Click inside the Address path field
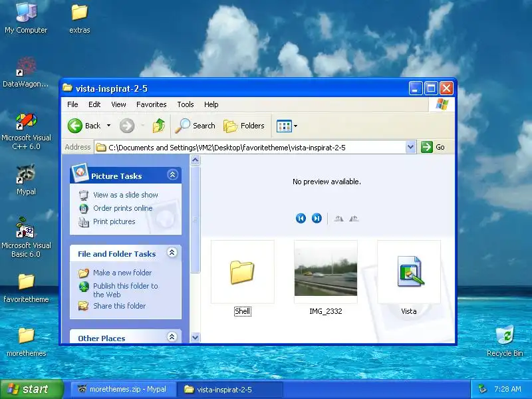The width and height of the screenshot is (532, 399). pos(250,147)
